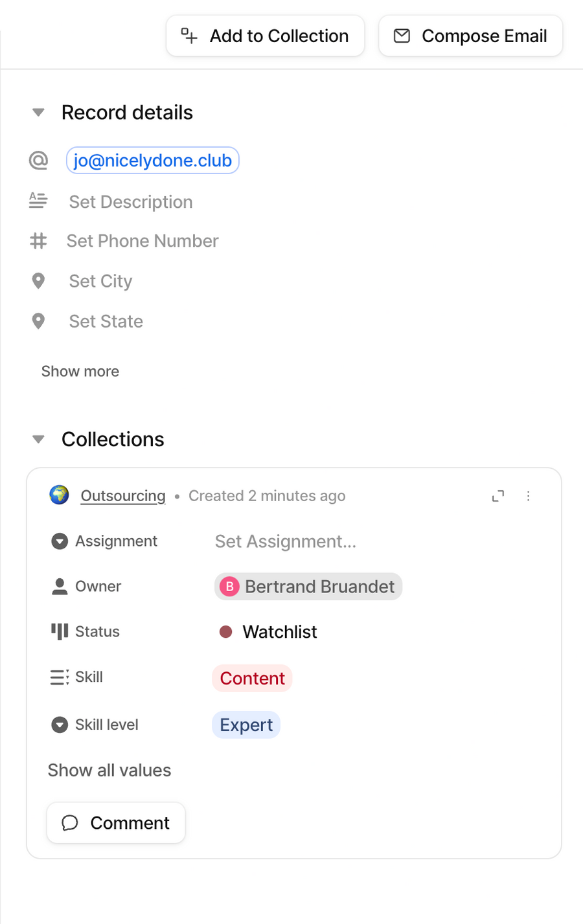Click the email @ icon beside jo@nicelydone.club

[39, 160]
